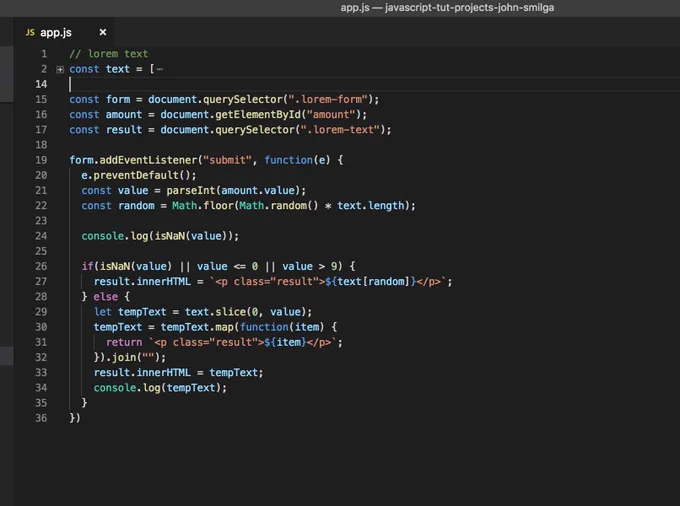Click 'result.innerHTML = tempText;' on line 33
The image size is (680, 506).
(178, 372)
